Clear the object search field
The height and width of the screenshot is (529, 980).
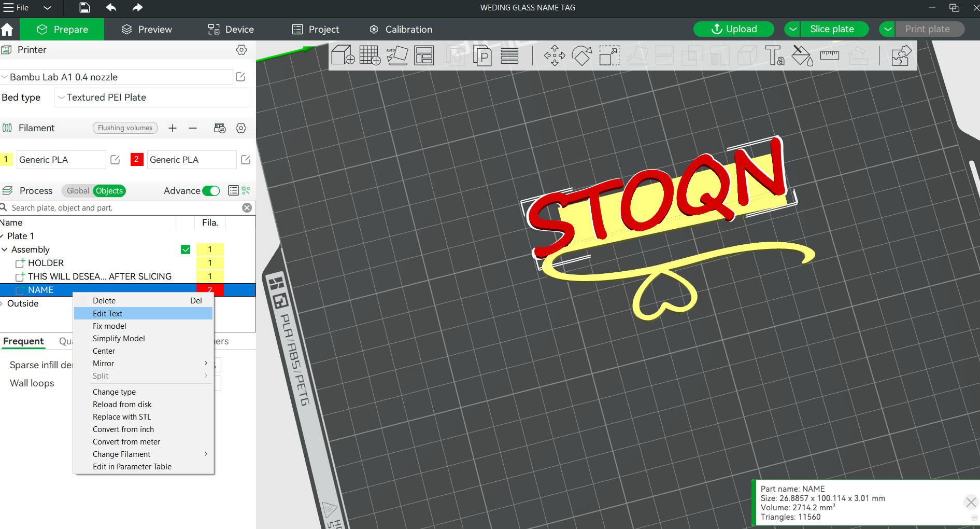click(x=247, y=208)
